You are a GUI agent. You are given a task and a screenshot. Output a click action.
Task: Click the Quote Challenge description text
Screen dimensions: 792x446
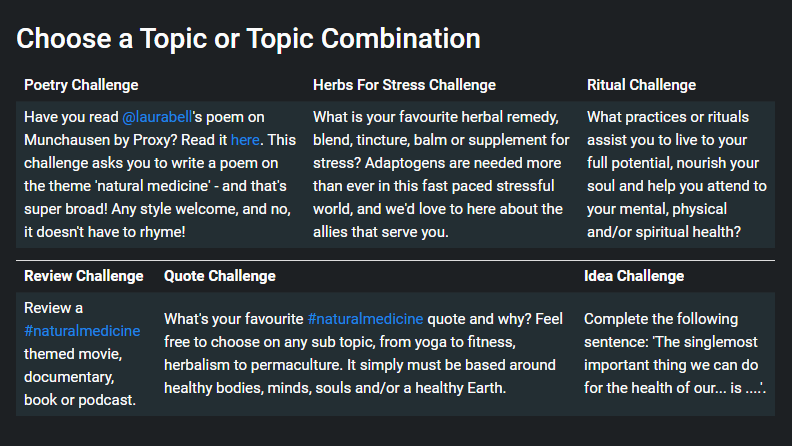[x=364, y=354]
